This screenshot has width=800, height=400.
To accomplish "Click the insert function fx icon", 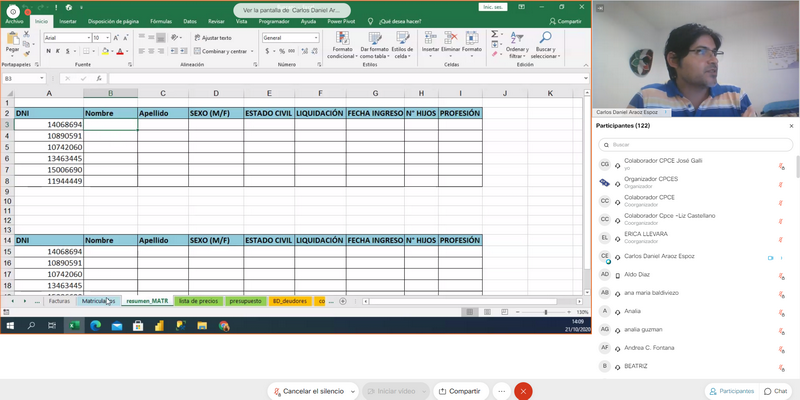I will 99,79.
